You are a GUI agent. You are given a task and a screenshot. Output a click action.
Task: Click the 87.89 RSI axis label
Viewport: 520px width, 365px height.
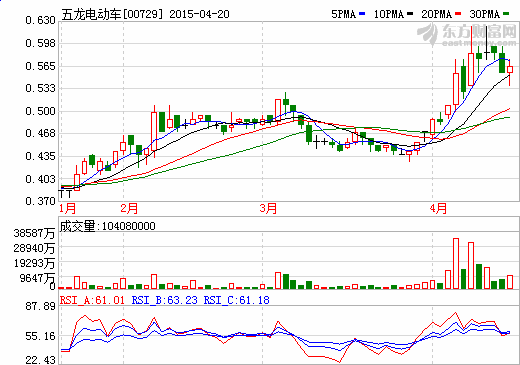[x=40, y=306]
